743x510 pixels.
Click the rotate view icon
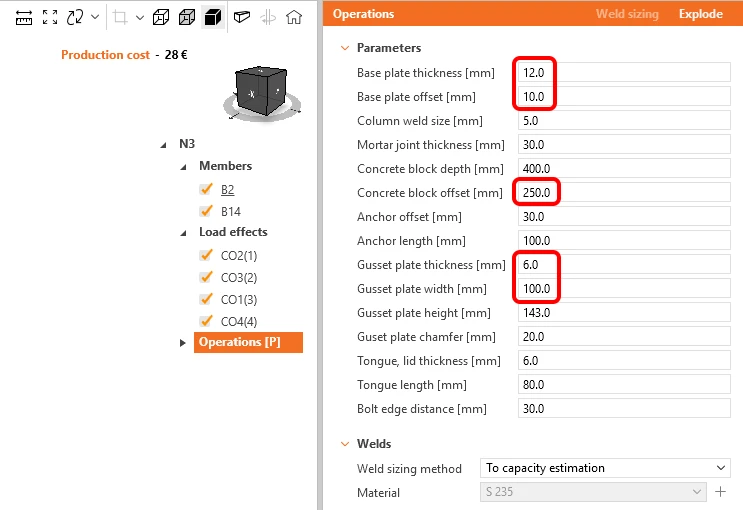[75, 18]
